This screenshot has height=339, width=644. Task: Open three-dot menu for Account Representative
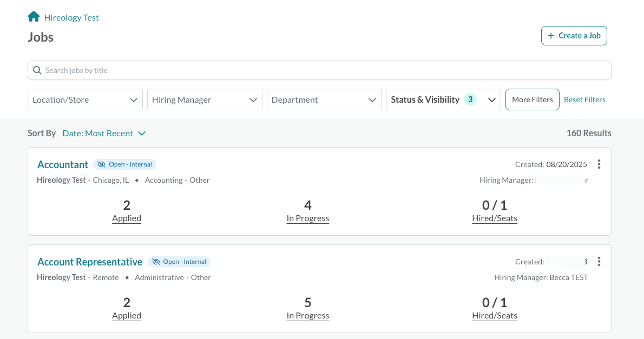click(x=599, y=262)
